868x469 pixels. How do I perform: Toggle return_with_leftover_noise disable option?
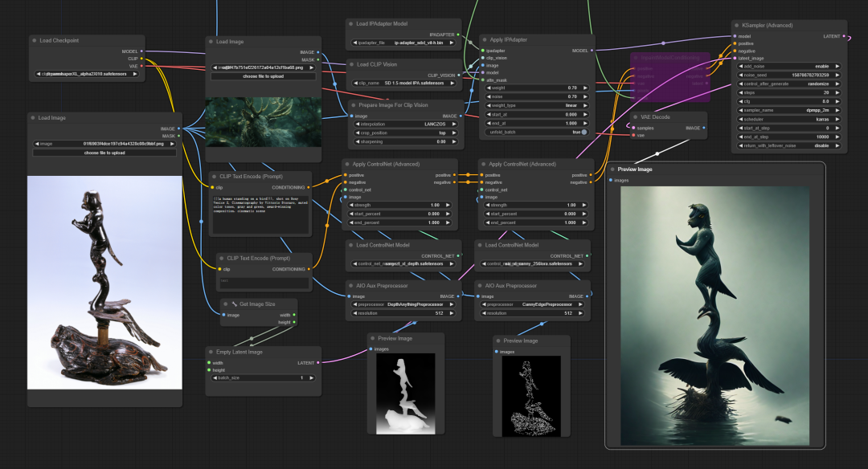pos(789,146)
